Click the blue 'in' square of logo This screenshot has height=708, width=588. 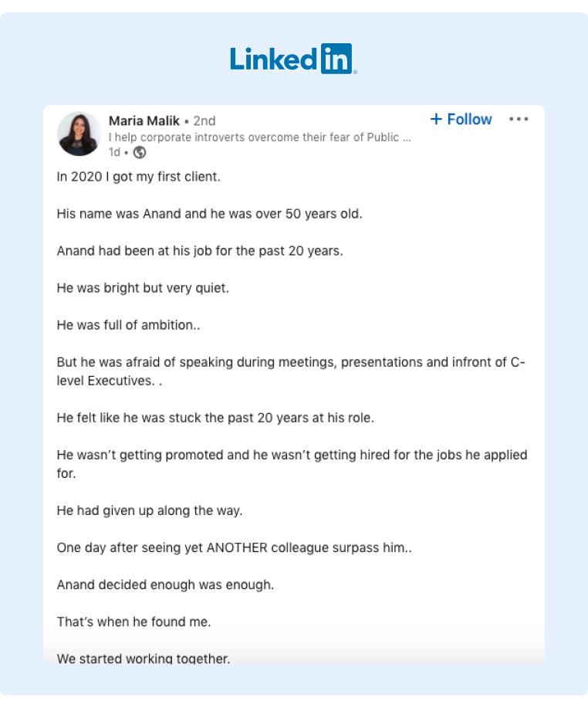pyautogui.click(x=336, y=59)
